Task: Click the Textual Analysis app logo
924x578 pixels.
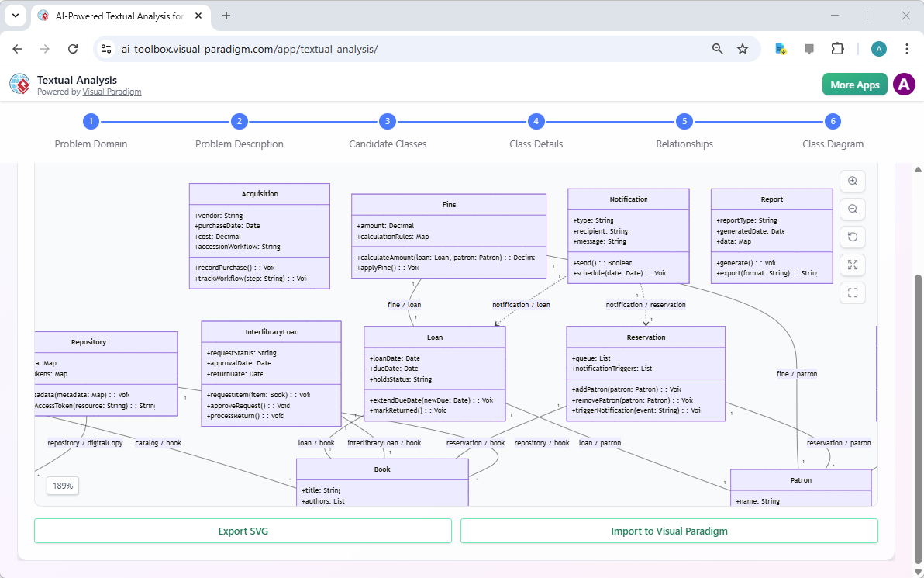Action: point(19,84)
